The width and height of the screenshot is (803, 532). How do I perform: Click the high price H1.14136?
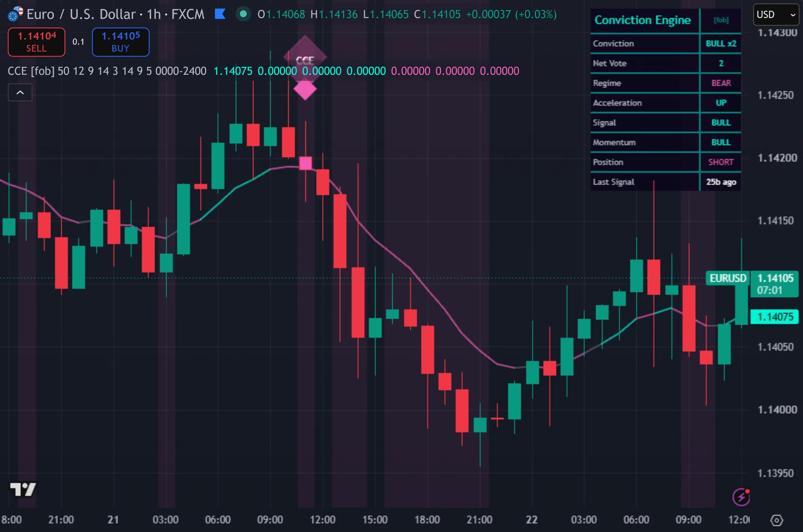[x=334, y=14]
